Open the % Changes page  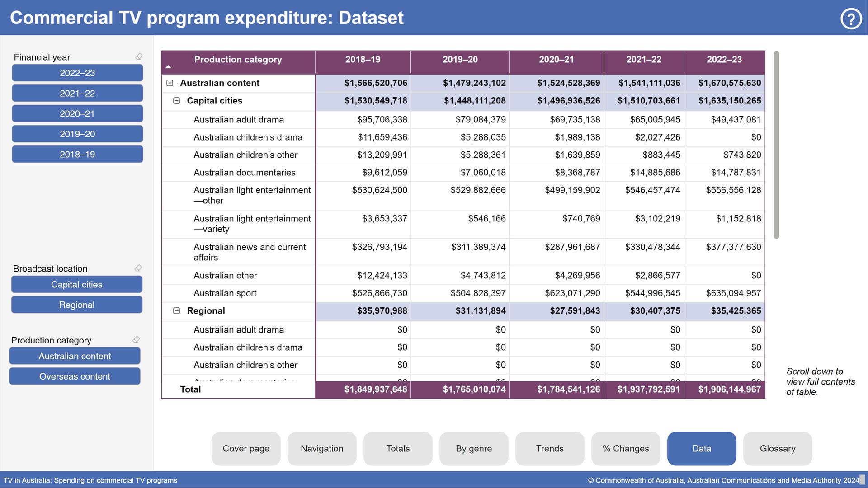coord(626,449)
